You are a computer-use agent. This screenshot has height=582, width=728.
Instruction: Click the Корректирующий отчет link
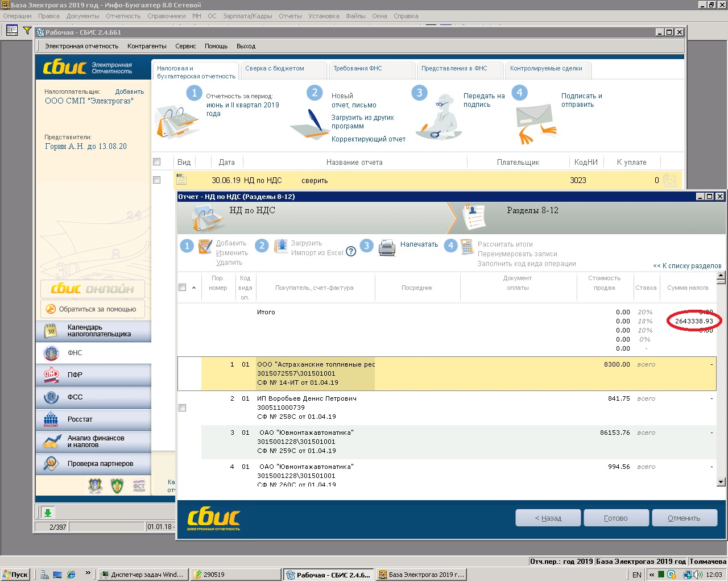pos(369,139)
